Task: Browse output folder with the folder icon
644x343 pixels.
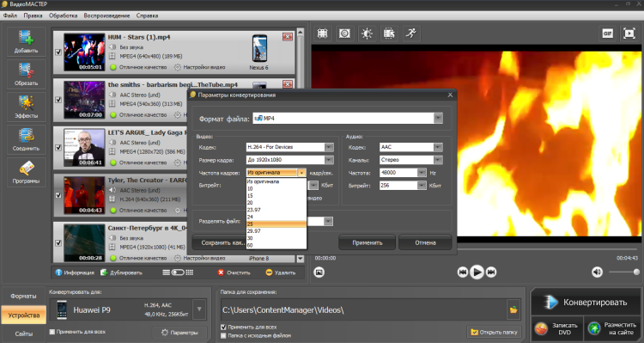Action: click(x=513, y=310)
